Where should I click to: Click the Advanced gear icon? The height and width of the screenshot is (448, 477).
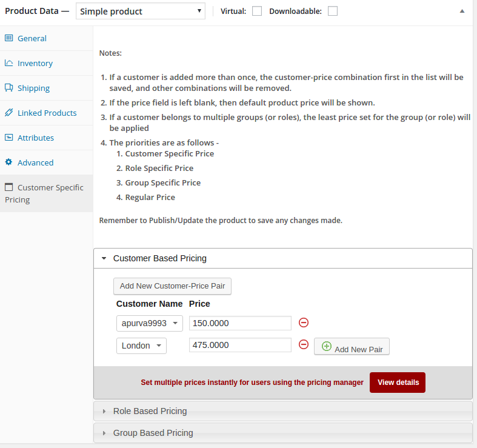pyautogui.click(x=9, y=162)
